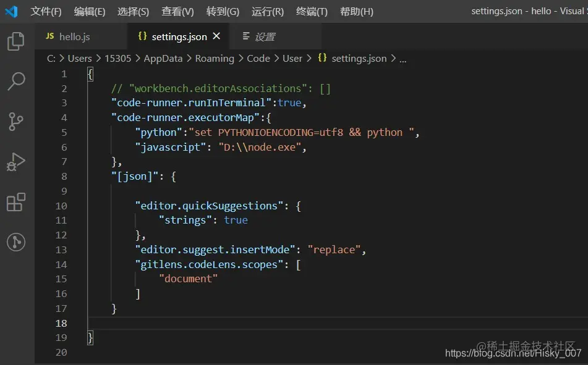588x365 pixels.
Task: Click the Roaming breadcrumb segment
Action: [215, 59]
